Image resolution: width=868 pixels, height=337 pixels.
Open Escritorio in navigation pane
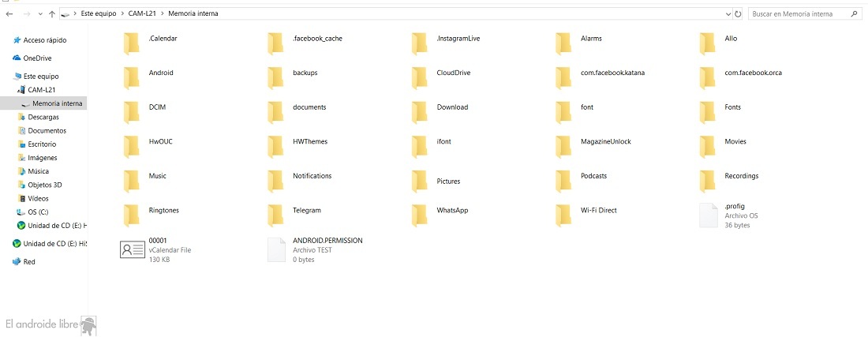(x=37, y=144)
